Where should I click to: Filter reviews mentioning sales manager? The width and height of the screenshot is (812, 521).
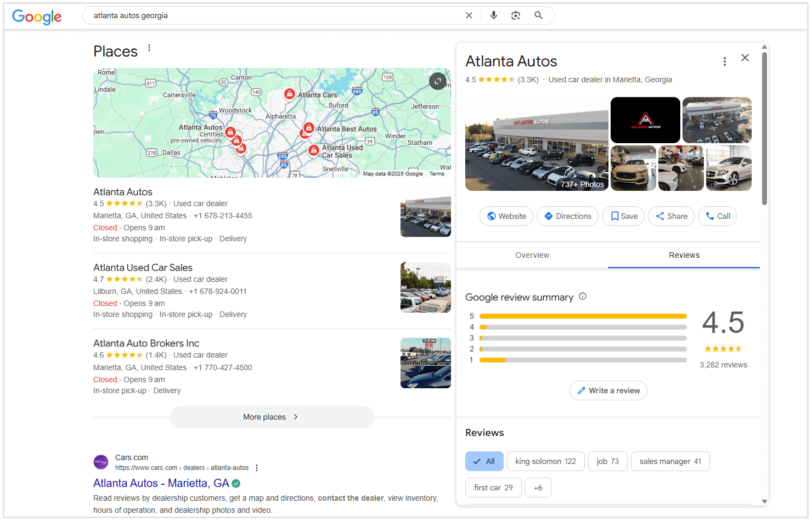pyautogui.click(x=670, y=461)
